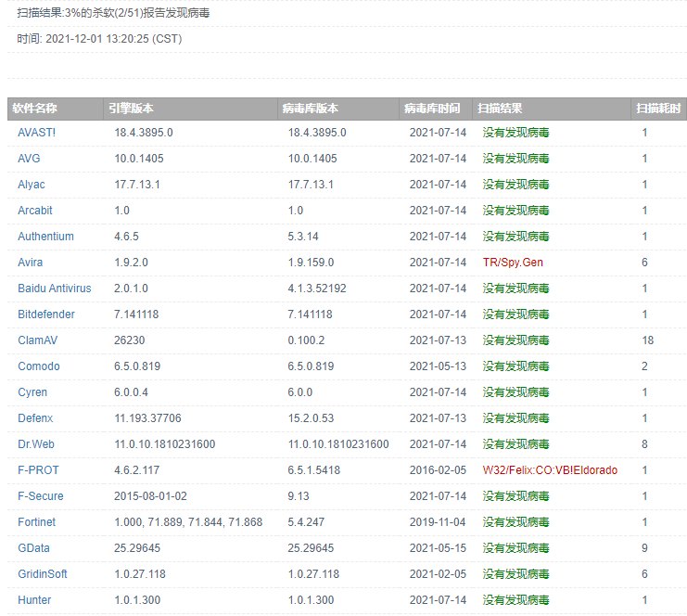Select Hunter engine version 1.0.1.300

[x=137, y=600]
